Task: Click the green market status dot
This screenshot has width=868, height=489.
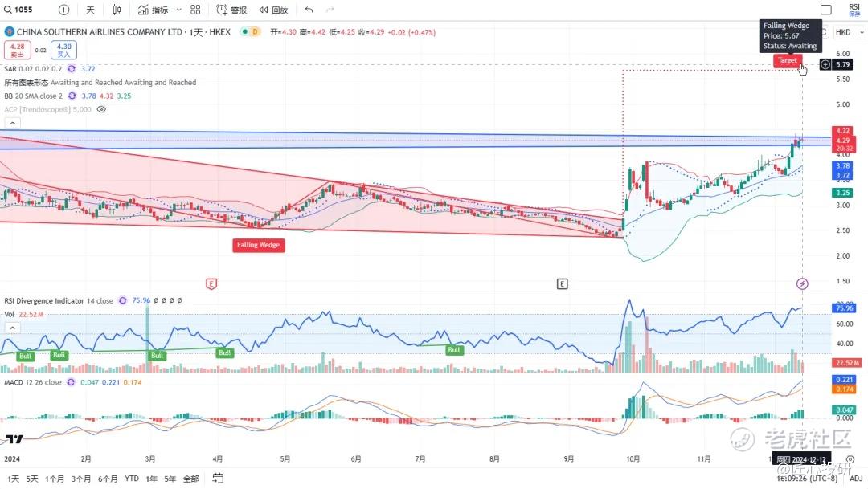Action: (x=244, y=31)
